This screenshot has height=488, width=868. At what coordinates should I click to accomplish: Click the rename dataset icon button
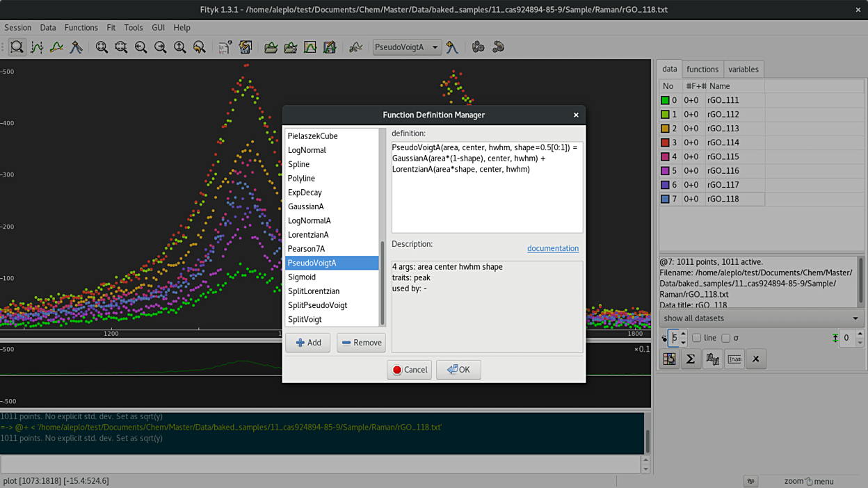point(734,359)
